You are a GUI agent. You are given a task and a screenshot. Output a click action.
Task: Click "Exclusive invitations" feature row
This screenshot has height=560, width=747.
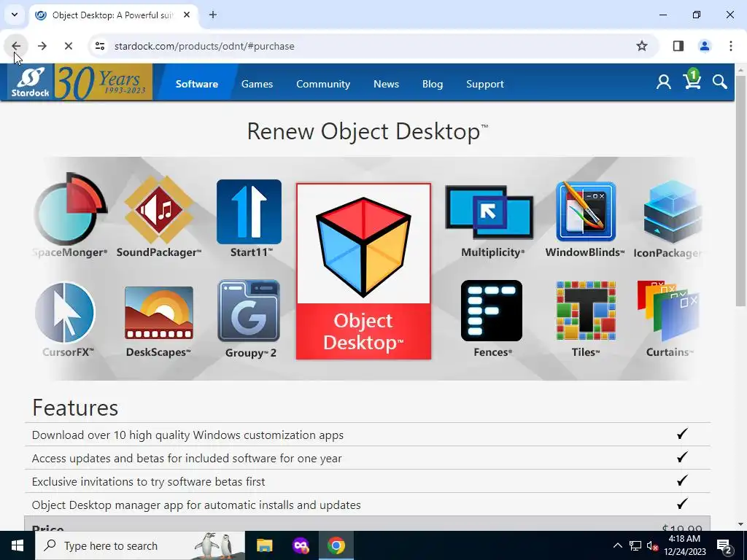tap(368, 481)
